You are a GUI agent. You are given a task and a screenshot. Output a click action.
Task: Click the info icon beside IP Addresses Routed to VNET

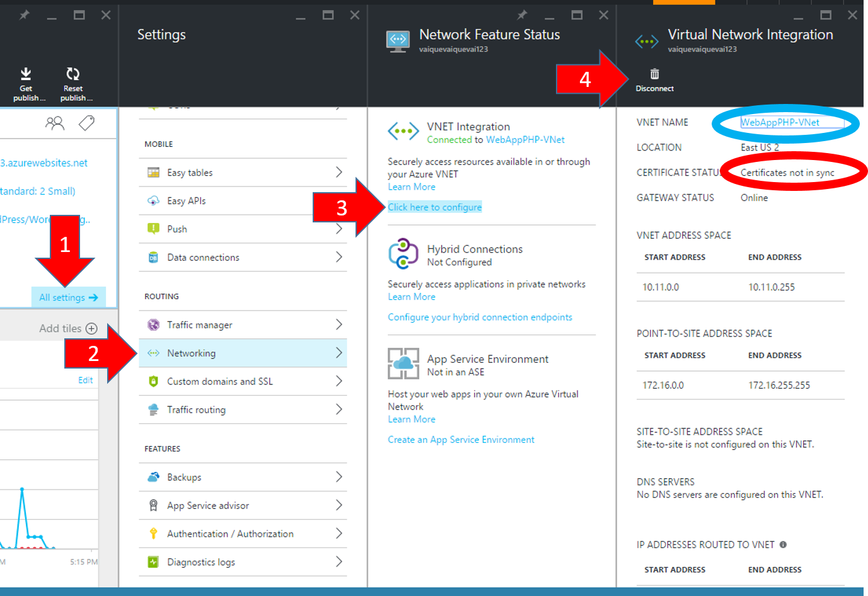(x=783, y=544)
